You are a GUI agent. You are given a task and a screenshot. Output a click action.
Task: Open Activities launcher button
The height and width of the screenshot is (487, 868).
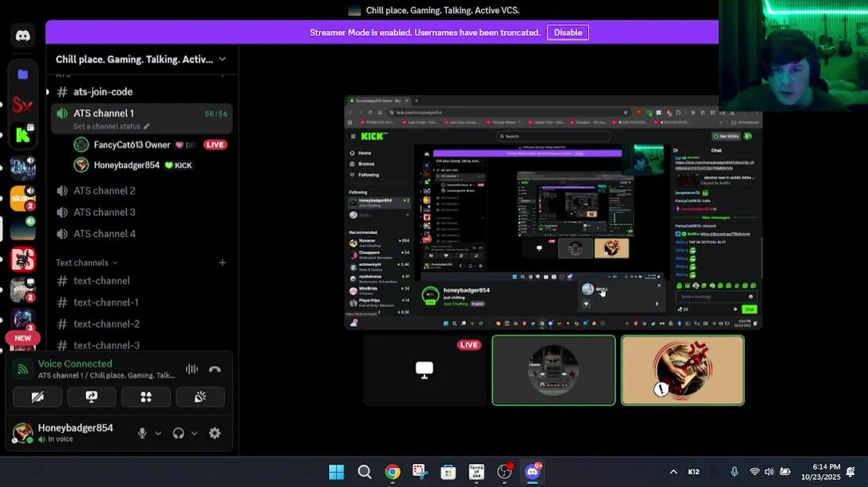point(146,397)
